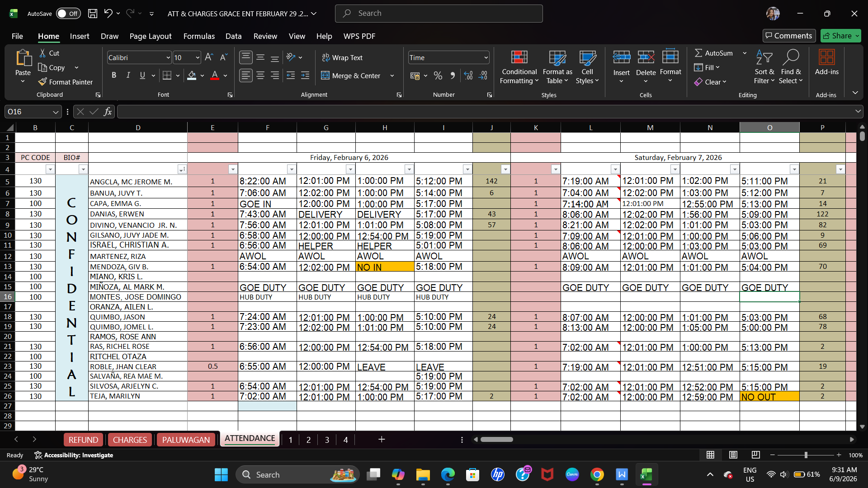Click the Undo arrow icon

point(108,14)
